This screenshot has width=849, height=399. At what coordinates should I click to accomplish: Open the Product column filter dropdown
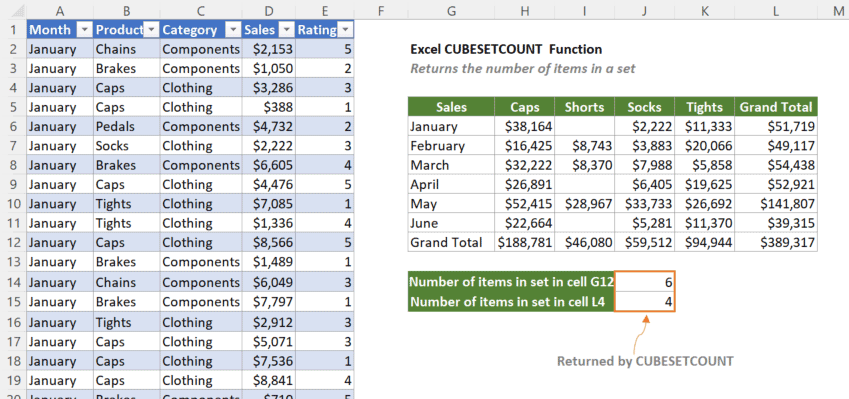(151, 30)
